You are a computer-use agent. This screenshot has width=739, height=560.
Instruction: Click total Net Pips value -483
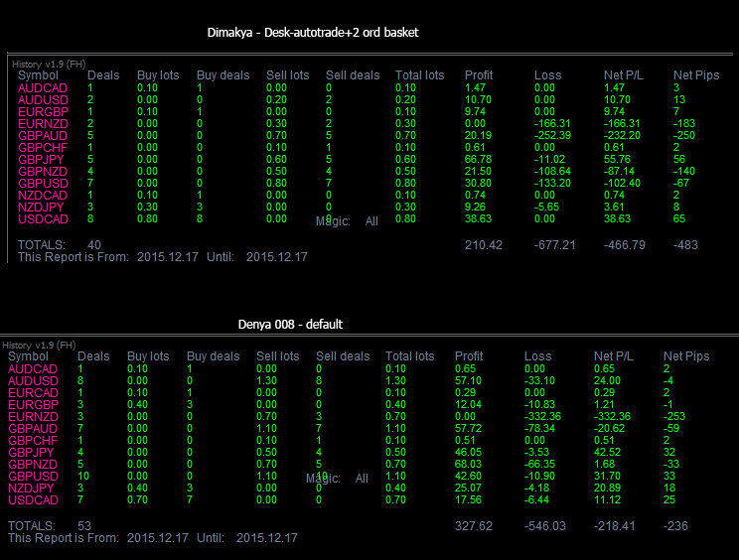point(685,245)
